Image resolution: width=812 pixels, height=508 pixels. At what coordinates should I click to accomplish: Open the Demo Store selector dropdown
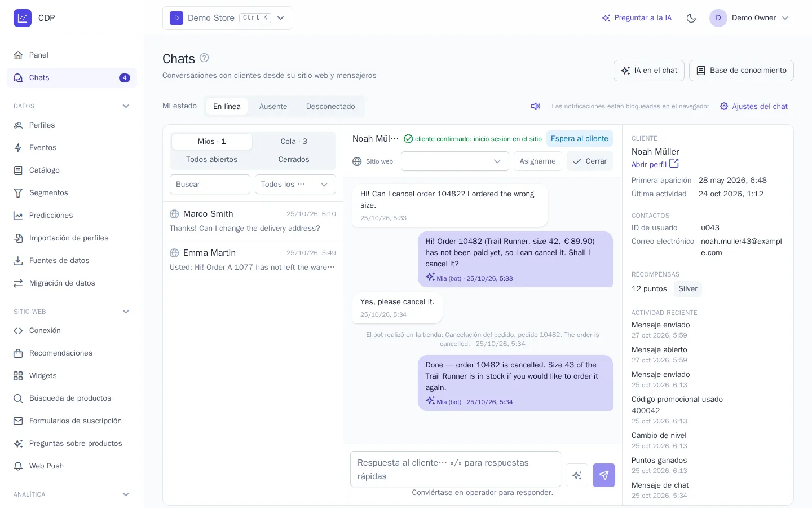227,18
